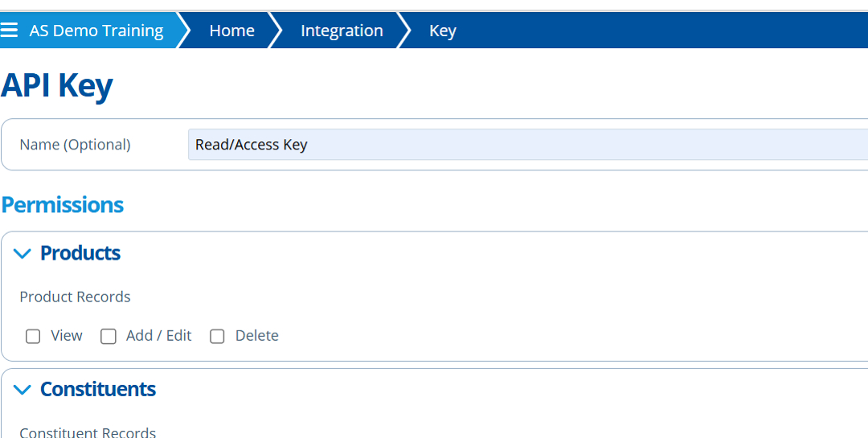Image resolution: width=868 pixels, height=438 pixels.
Task: Open the hamburger navigation menu
Action: 9,31
